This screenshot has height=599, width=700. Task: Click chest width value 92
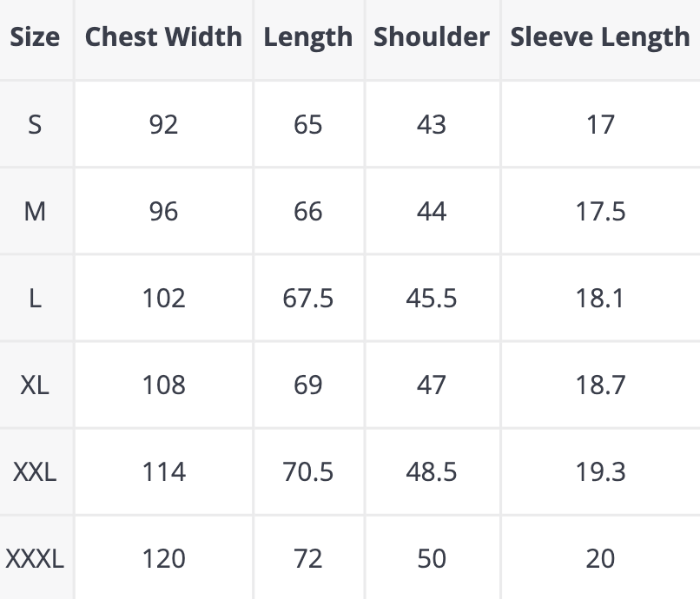(x=163, y=125)
